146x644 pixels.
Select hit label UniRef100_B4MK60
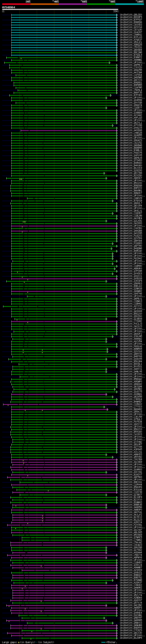131,163
